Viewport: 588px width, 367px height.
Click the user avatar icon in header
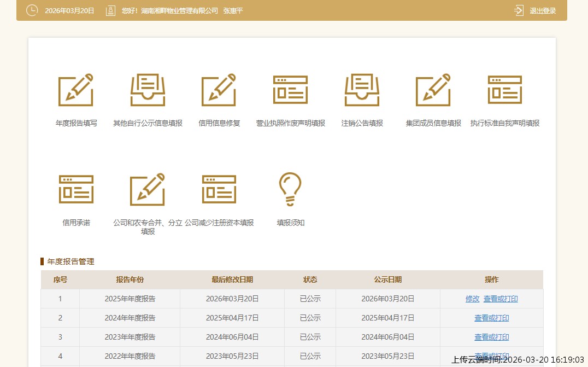click(111, 10)
